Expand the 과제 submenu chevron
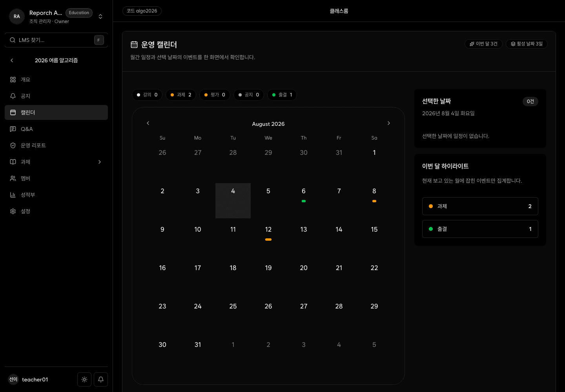Image resolution: width=565 pixels, height=392 pixels. pyautogui.click(x=100, y=162)
